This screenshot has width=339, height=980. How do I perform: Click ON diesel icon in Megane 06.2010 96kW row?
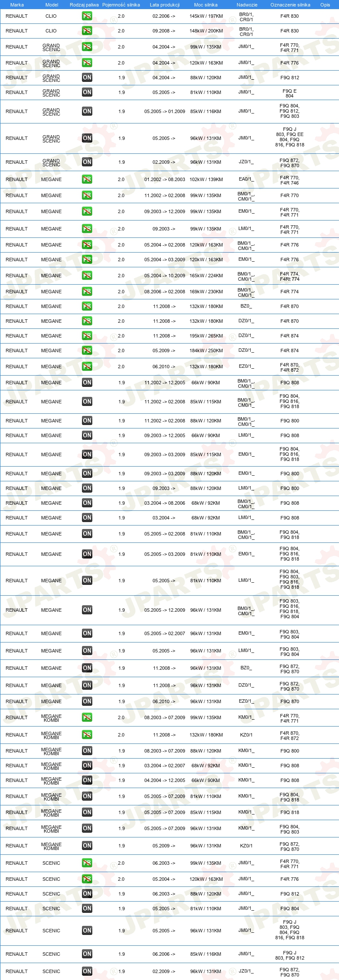pyautogui.click(x=87, y=701)
